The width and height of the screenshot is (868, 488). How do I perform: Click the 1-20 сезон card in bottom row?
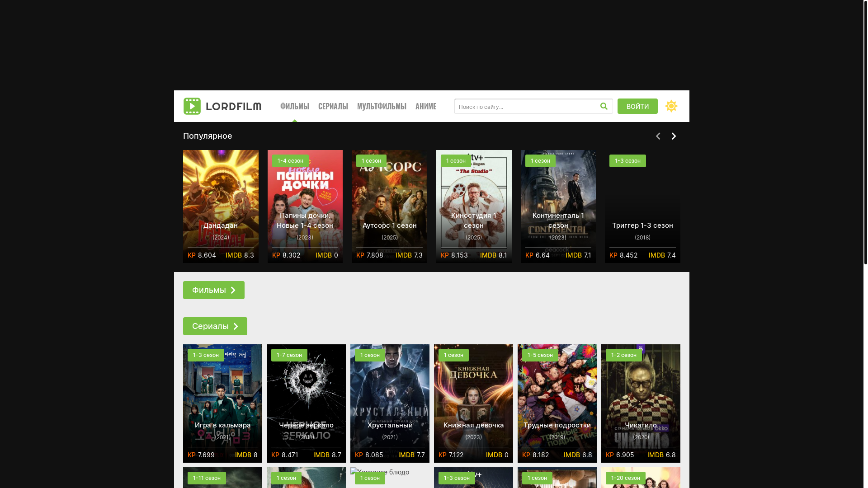tap(641, 478)
